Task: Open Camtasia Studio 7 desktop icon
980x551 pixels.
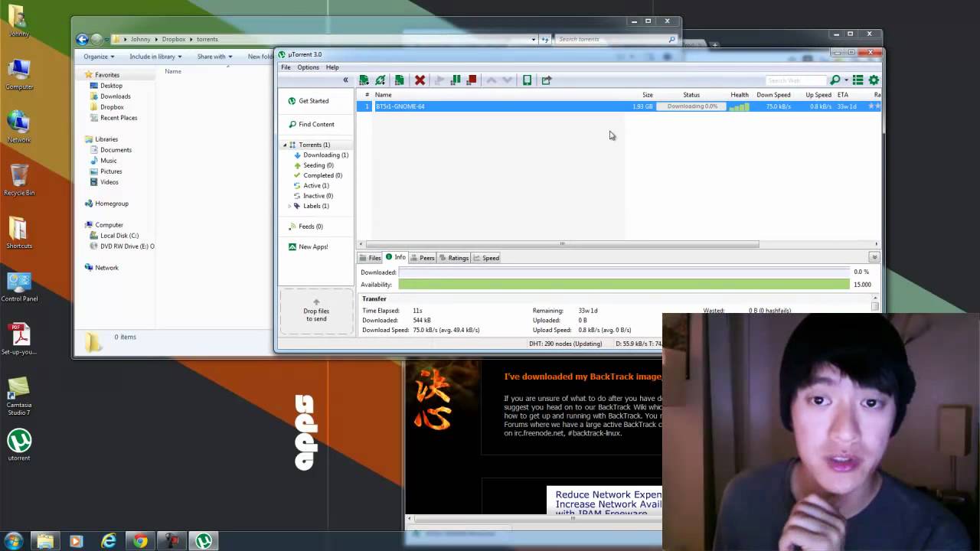Action: [x=19, y=396]
